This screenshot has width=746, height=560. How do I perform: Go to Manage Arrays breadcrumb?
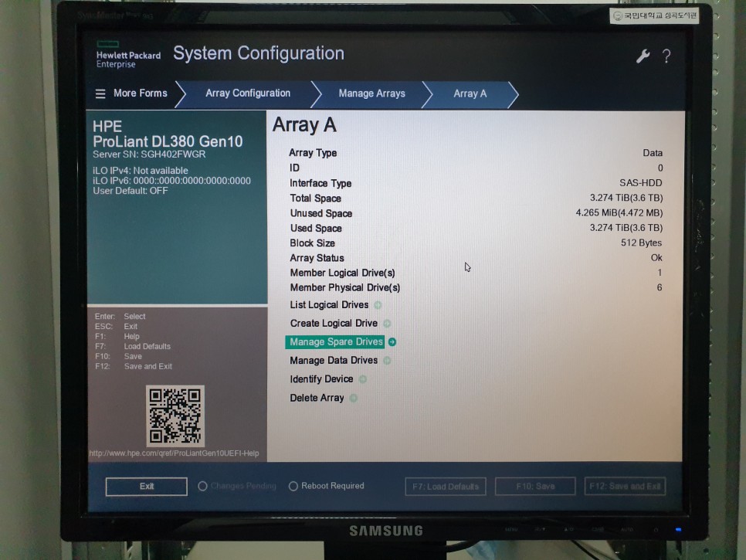pos(372,93)
